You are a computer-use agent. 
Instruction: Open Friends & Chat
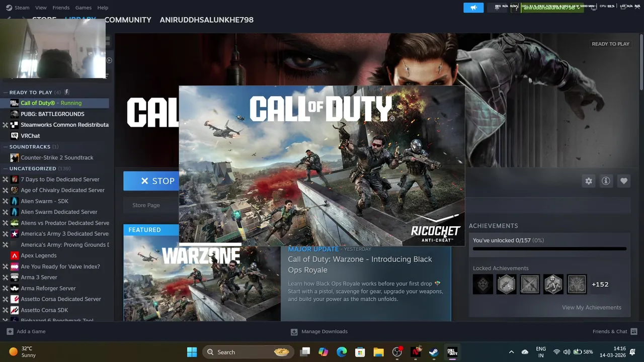pos(610,331)
